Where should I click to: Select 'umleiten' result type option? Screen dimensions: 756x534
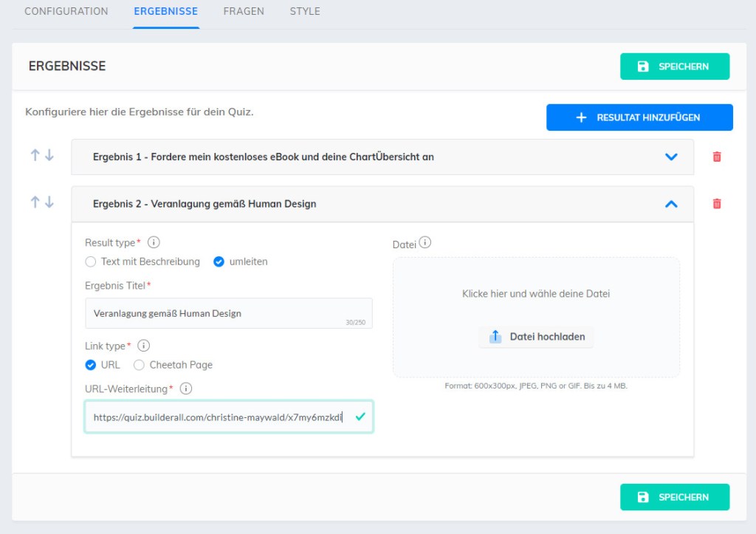click(x=219, y=261)
